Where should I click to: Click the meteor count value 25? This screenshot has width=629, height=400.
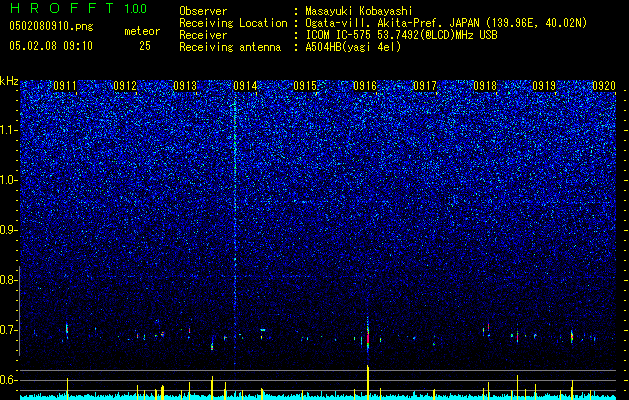(x=145, y=46)
